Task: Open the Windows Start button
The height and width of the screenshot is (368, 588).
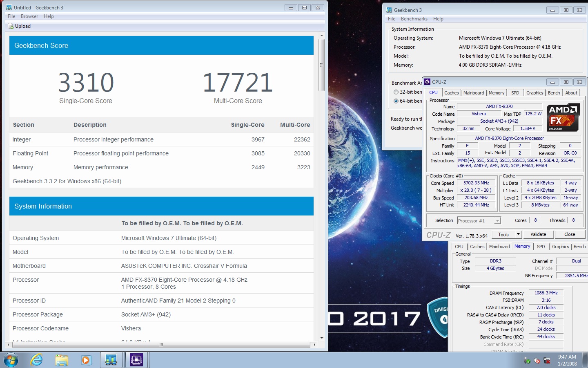Action: coord(11,360)
